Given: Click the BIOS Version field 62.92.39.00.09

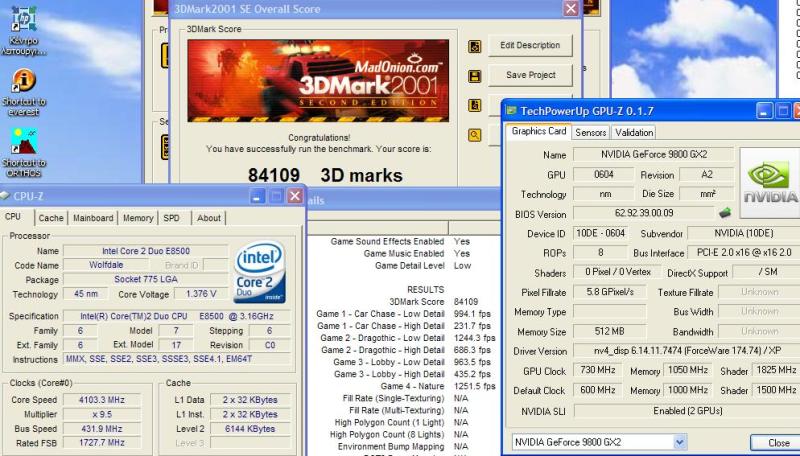Looking at the screenshot, I should click(x=644, y=213).
